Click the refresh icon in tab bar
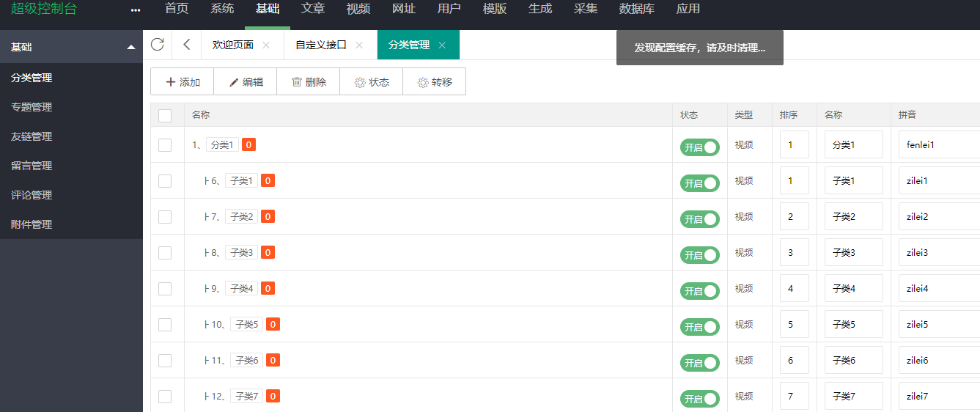 point(157,45)
